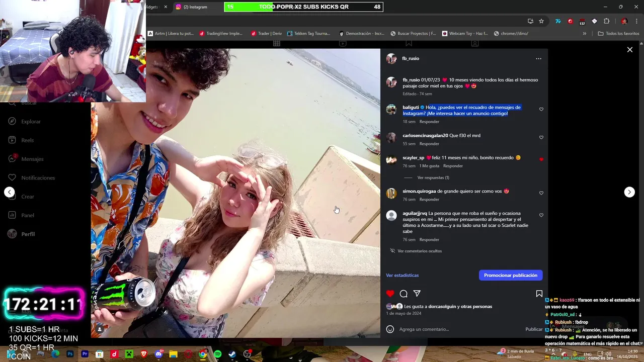
Task: Open baliguti's profile avatar
Action: point(391,110)
